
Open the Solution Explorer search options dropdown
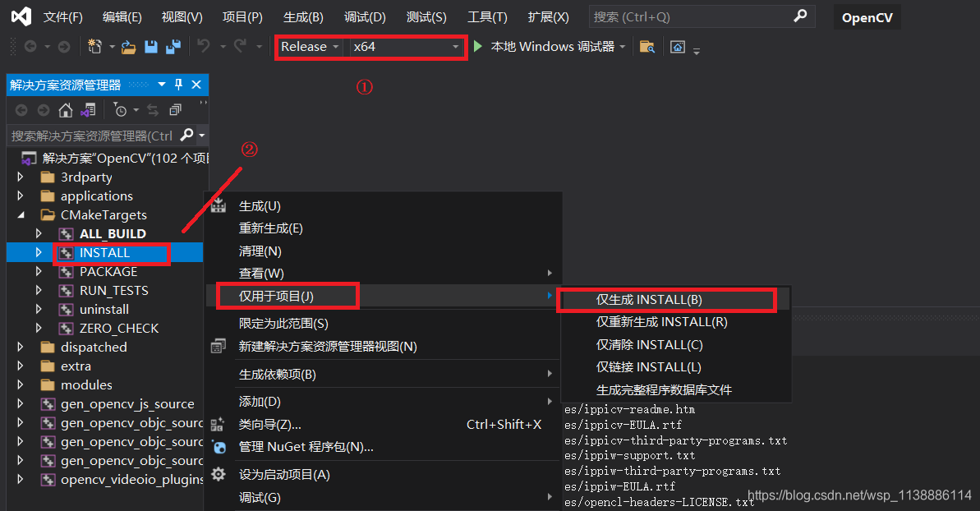pyautogui.click(x=201, y=135)
